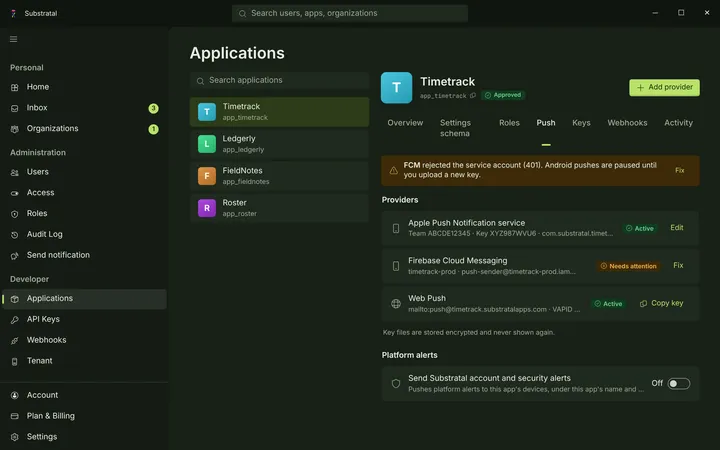Switch to the Webhooks tab
The image size is (720, 450).
click(x=627, y=123)
